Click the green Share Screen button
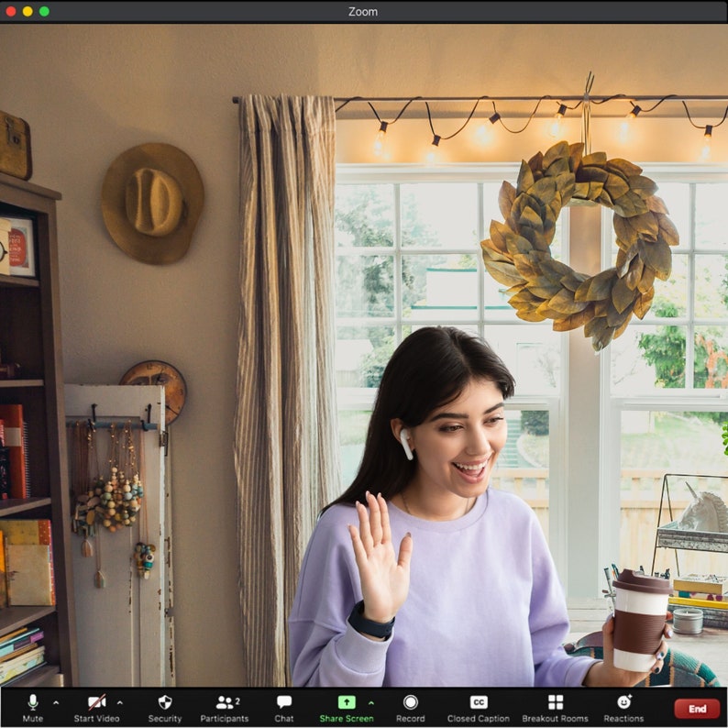Screen dimensions: 728x728 (x=347, y=708)
